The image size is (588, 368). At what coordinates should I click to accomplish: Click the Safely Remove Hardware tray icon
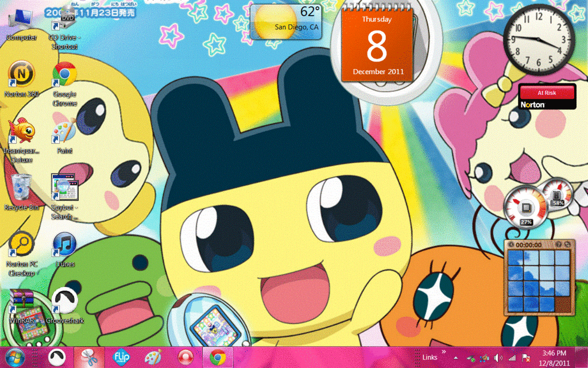pyautogui.click(x=470, y=358)
